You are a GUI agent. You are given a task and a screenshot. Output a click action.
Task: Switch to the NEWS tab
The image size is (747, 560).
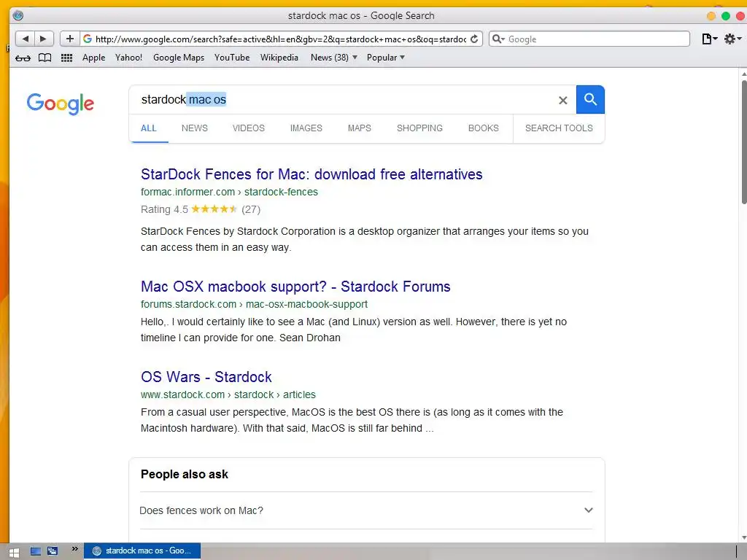point(194,128)
